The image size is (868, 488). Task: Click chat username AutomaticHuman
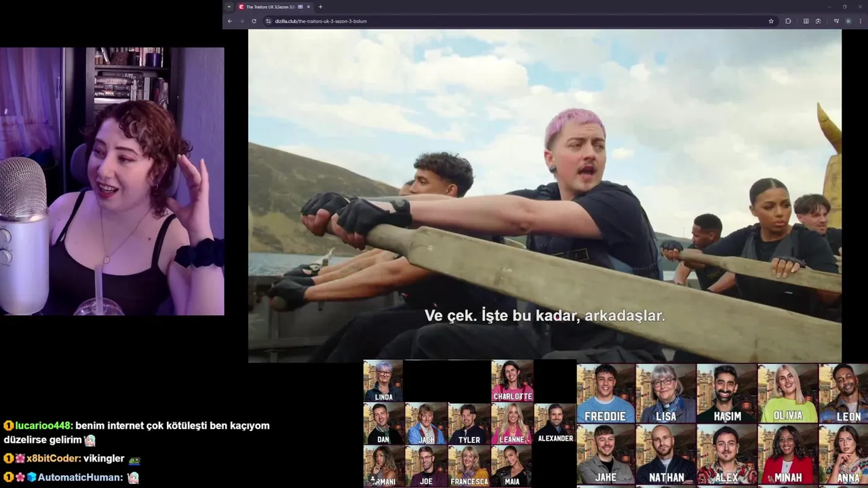coord(80,477)
